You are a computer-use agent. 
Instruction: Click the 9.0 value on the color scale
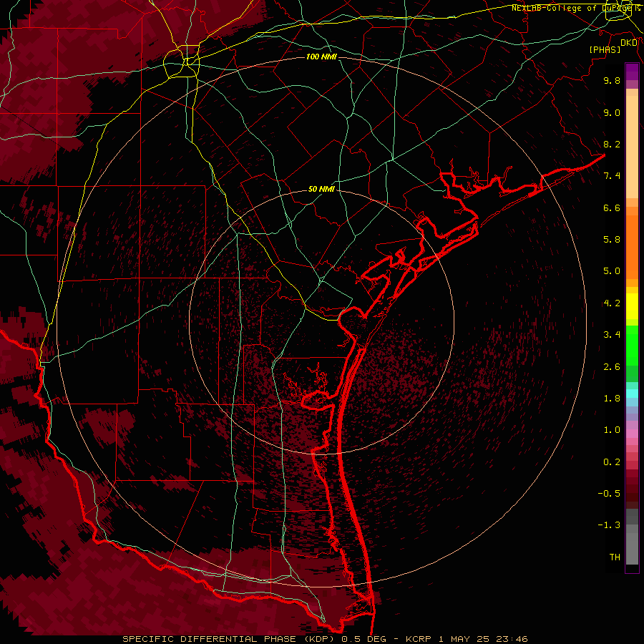coord(612,112)
